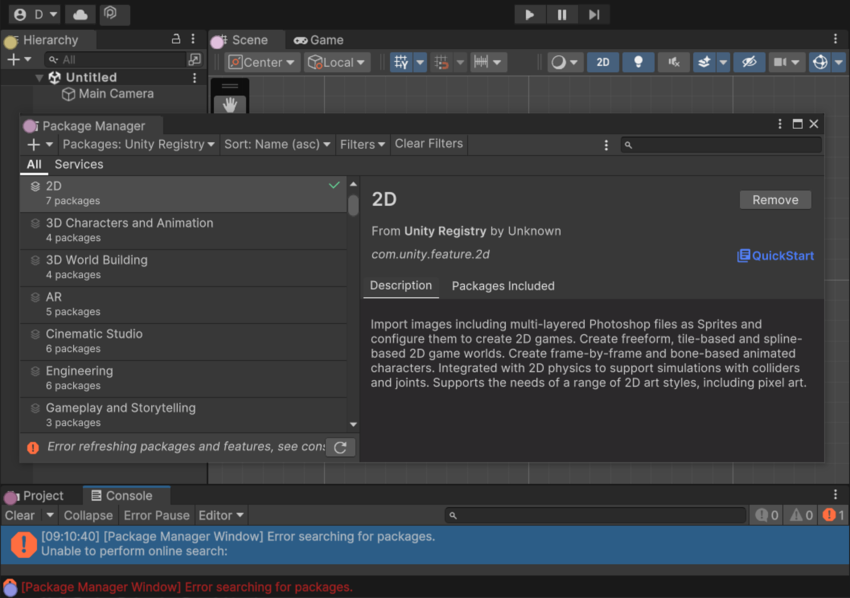Toggle hidden objects visibility eye icon

[x=748, y=62]
